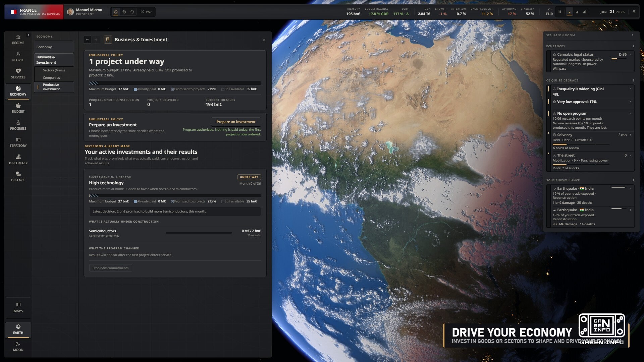
Task: Expand the Inequality is widening alert
Action: pos(630,89)
